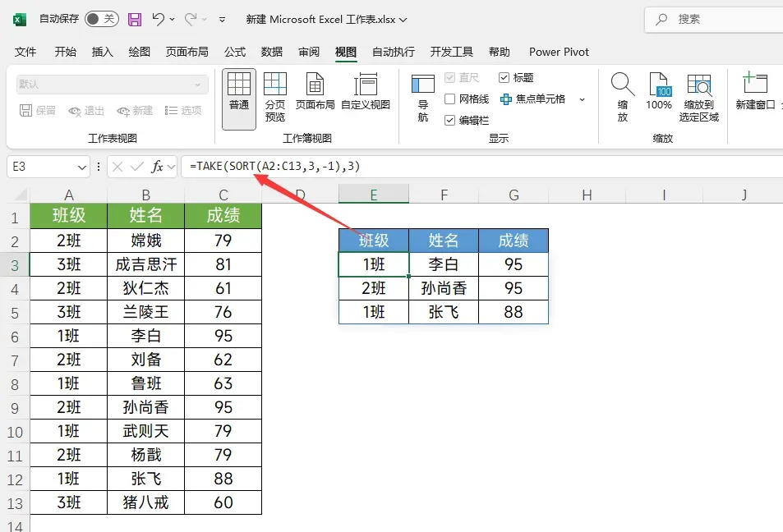
Task: Open the Name Box dropdown arrow
Action: [x=82, y=167]
